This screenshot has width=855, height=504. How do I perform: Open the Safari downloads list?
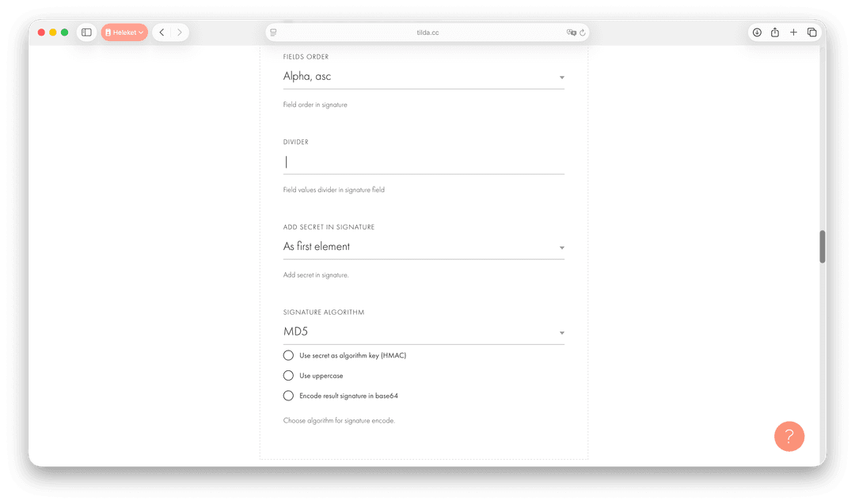pos(757,32)
